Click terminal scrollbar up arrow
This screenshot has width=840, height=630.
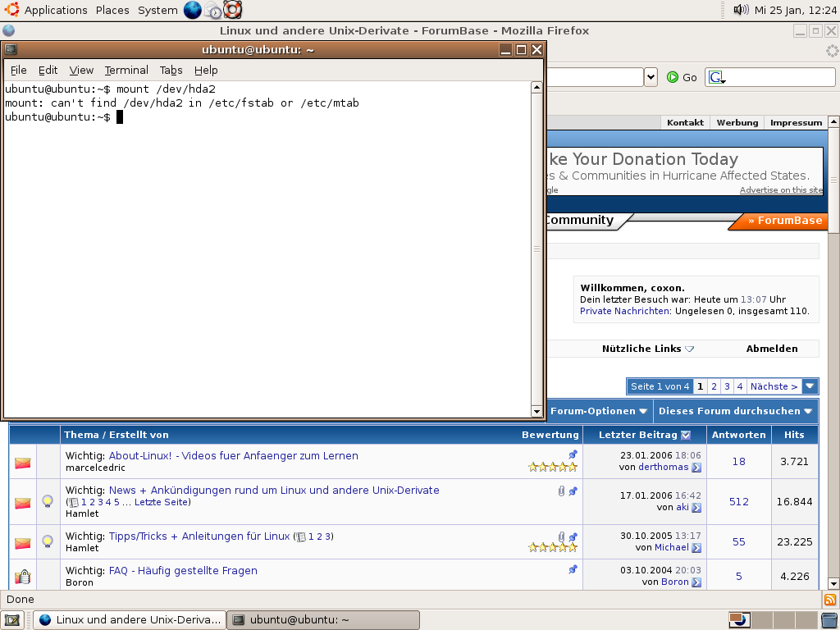click(x=536, y=87)
